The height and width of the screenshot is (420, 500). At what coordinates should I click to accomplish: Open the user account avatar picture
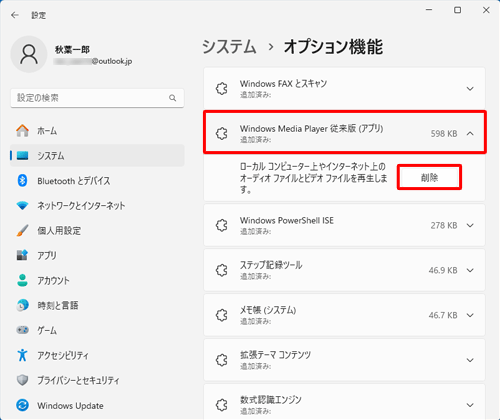tap(29, 54)
